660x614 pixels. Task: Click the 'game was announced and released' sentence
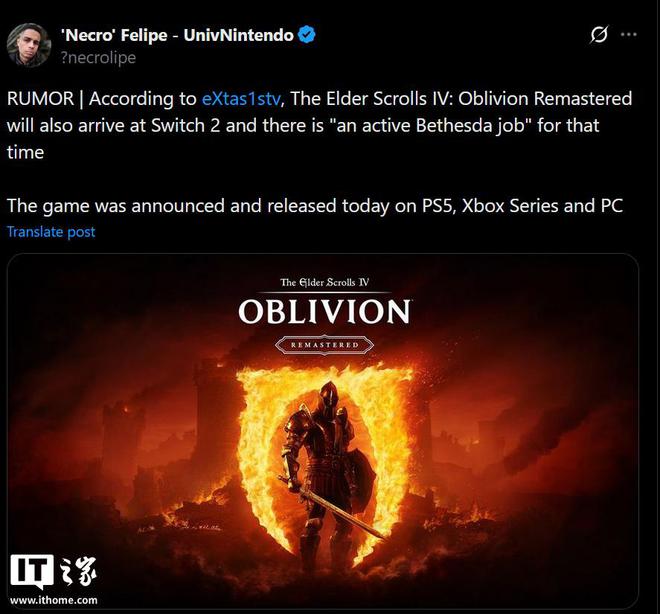tap(315, 206)
